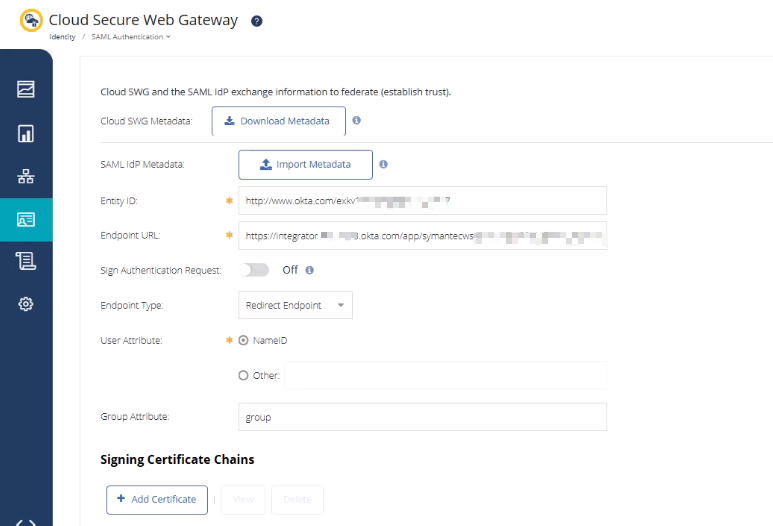Toggle Sign Authentication Request switch

coord(254,270)
